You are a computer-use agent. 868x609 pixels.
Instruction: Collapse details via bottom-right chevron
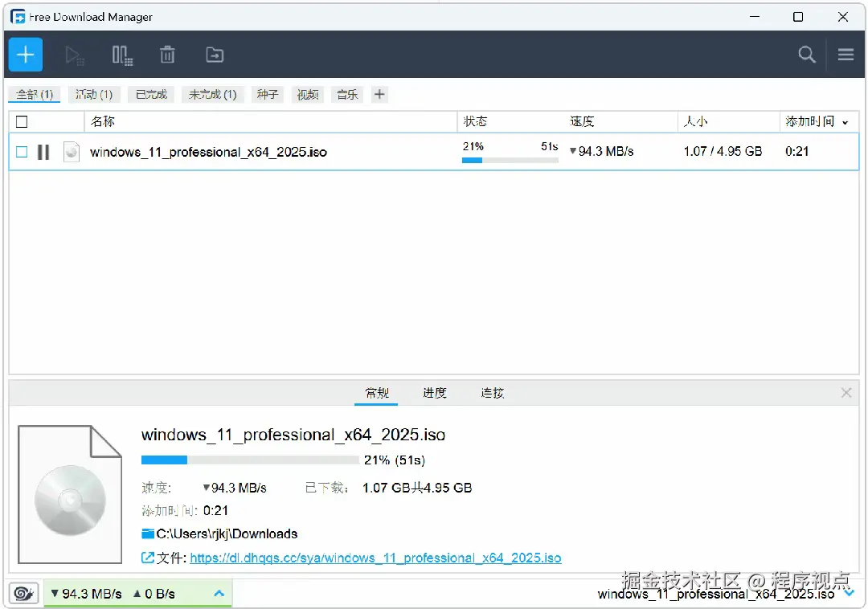coord(849,593)
